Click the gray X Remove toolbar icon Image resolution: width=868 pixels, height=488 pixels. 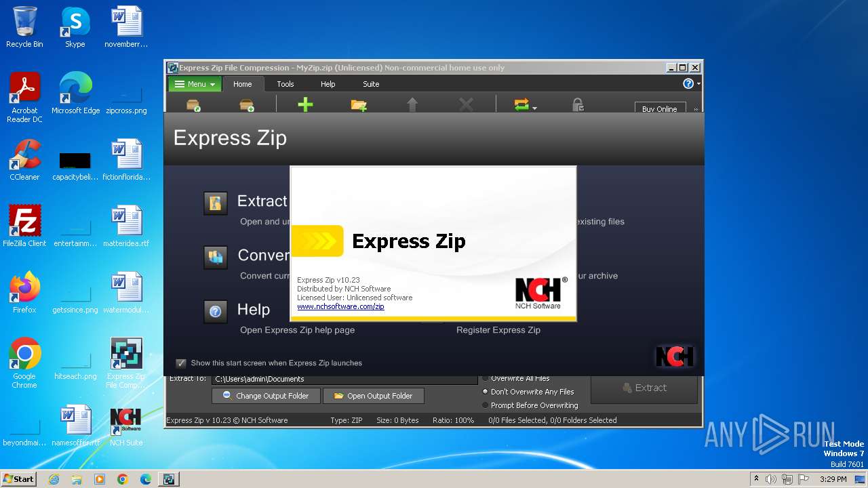pyautogui.click(x=466, y=104)
